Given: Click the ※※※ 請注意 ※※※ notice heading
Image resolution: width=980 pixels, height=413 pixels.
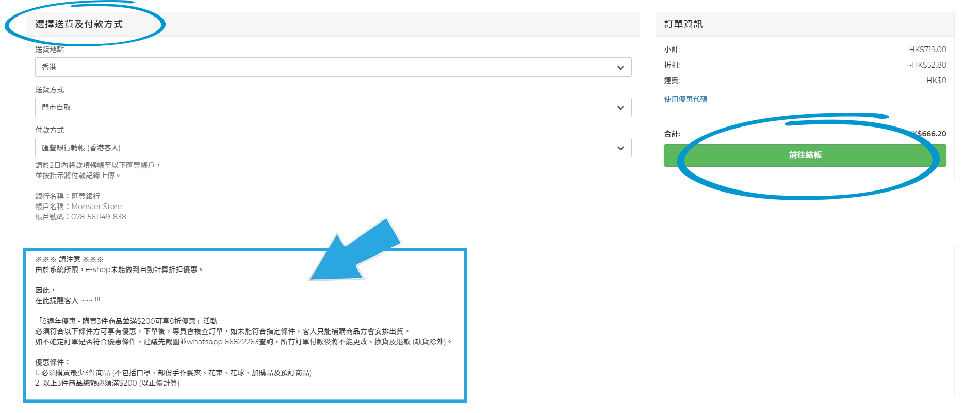Looking at the screenshot, I should [69, 259].
